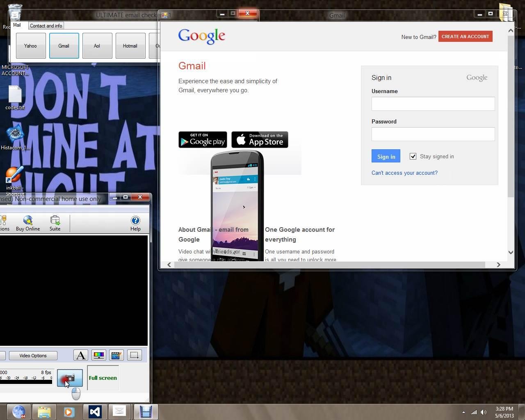Select Full screen recording mode
The height and width of the screenshot is (420, 525).
tap(103, 378)
